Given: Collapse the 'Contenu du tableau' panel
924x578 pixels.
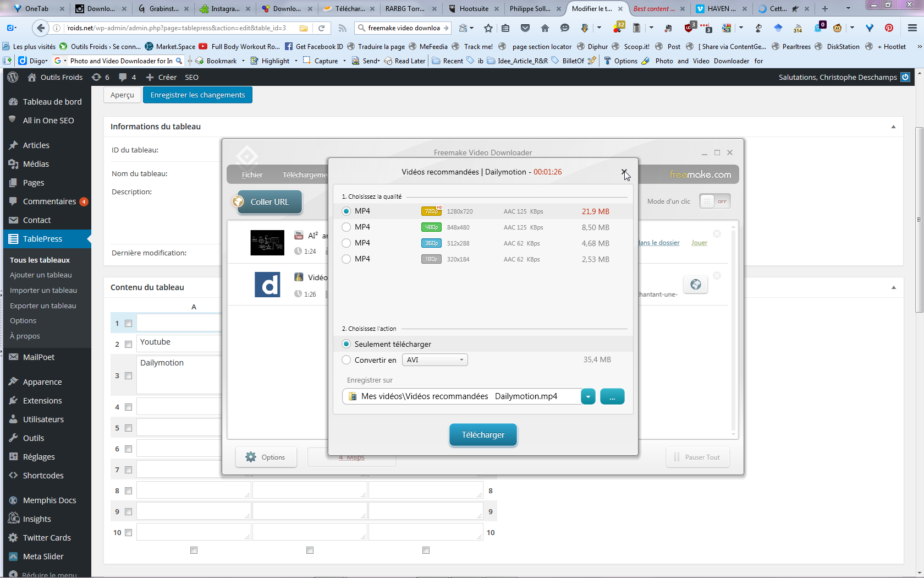Looking at the screenshot, I should (893, 287).
